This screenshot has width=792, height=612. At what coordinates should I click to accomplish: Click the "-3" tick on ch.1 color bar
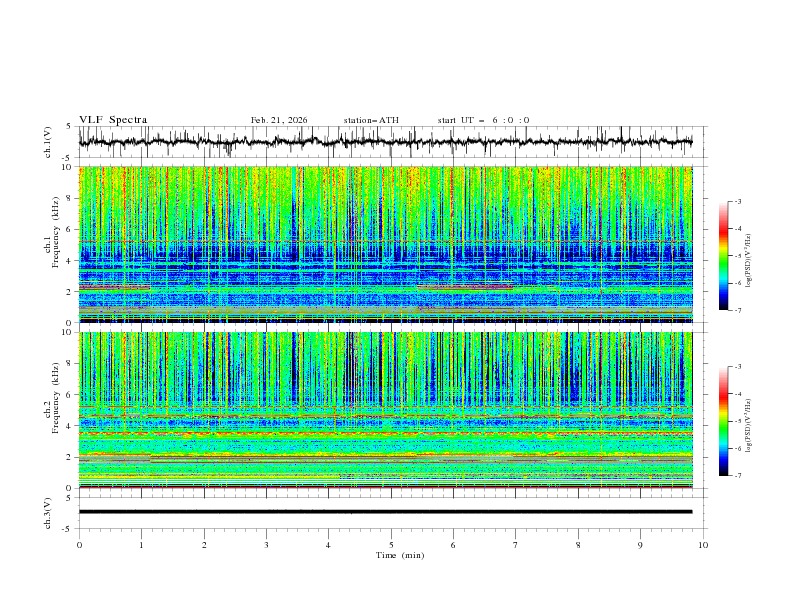point(737,201)
